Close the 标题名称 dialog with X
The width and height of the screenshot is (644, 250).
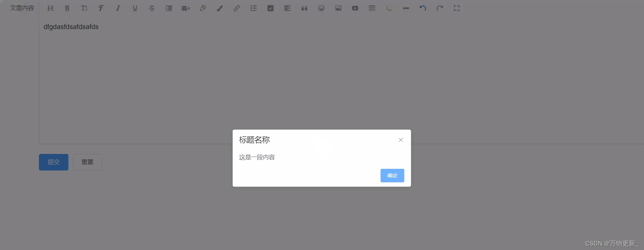pos(401,140)
